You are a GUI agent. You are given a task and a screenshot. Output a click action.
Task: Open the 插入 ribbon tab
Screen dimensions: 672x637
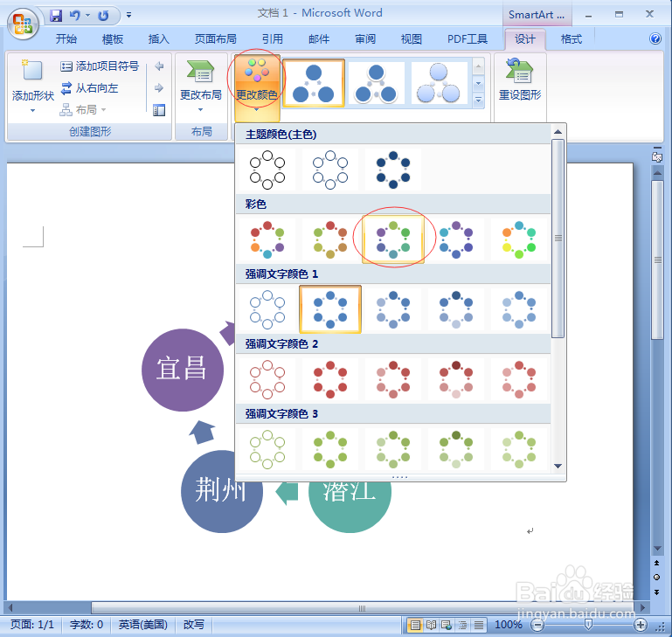(x=158, y=39)
